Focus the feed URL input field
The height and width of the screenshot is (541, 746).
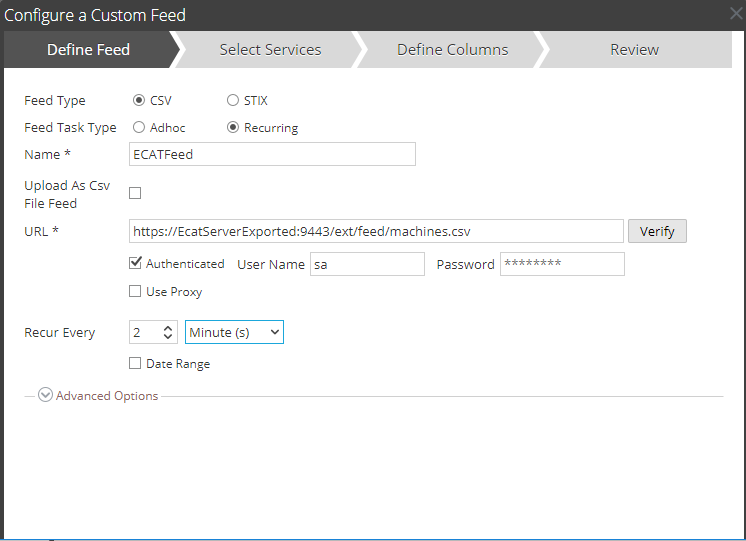[376, 231]
